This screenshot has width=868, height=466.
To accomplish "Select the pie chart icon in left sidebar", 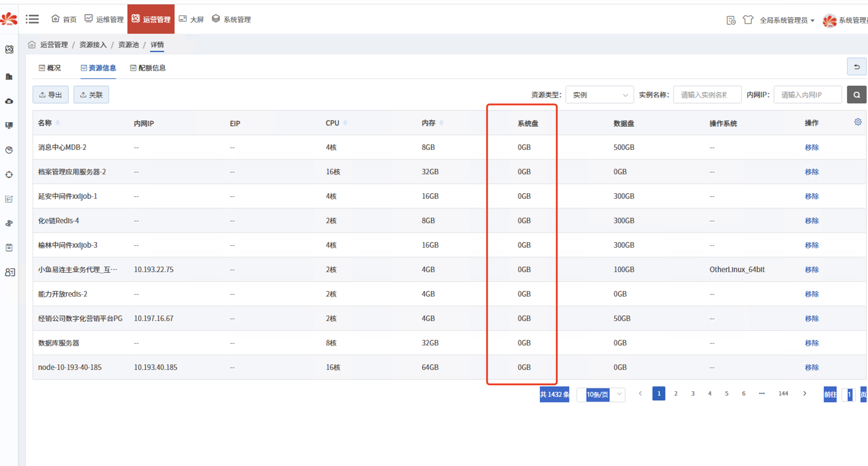I will click(x=9, y=150).
